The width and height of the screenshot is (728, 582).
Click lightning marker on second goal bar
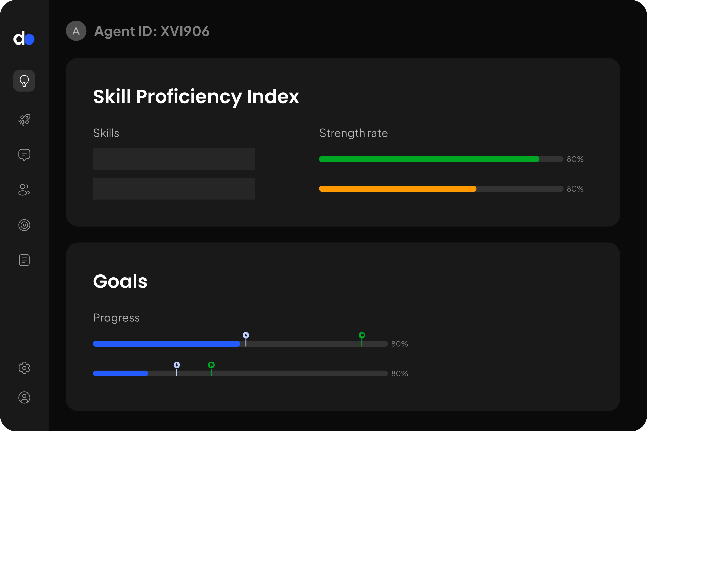tap(177, 366)
